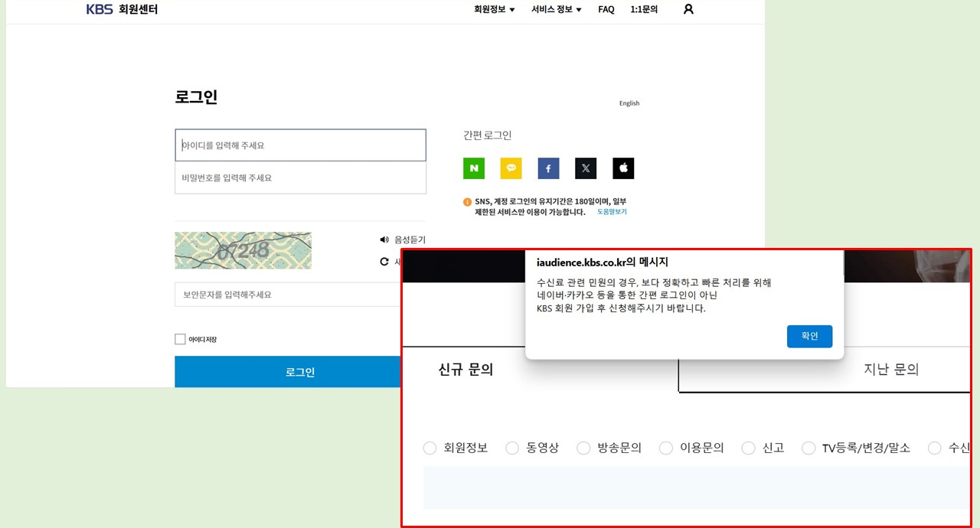Select the 회원정보 radio button
This screenshot has height=528, width=980.
[x=430, y=448]
